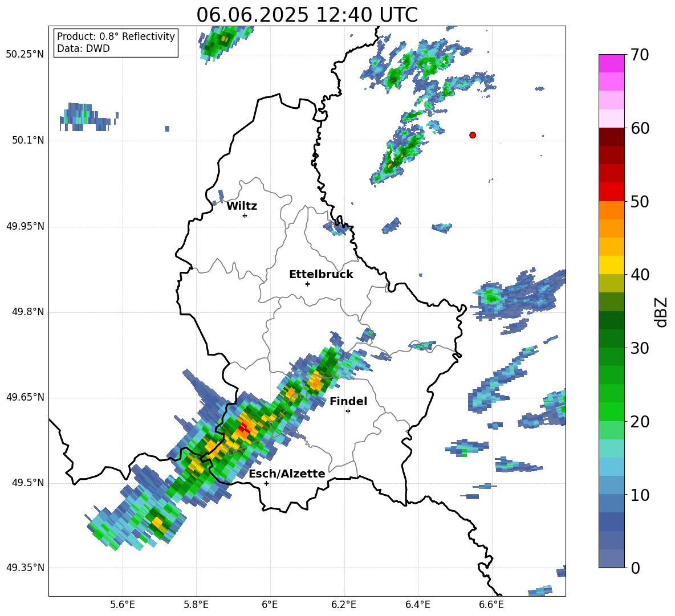The image size is (675, 616).
Task: Click the 6°E longitude label
Action: click(x=270, y=605)
